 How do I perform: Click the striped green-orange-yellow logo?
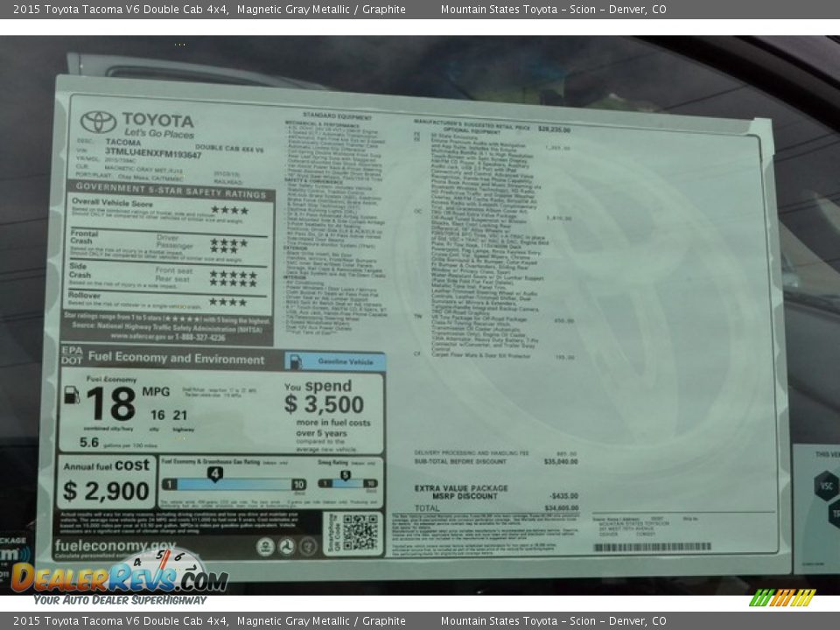782,598
